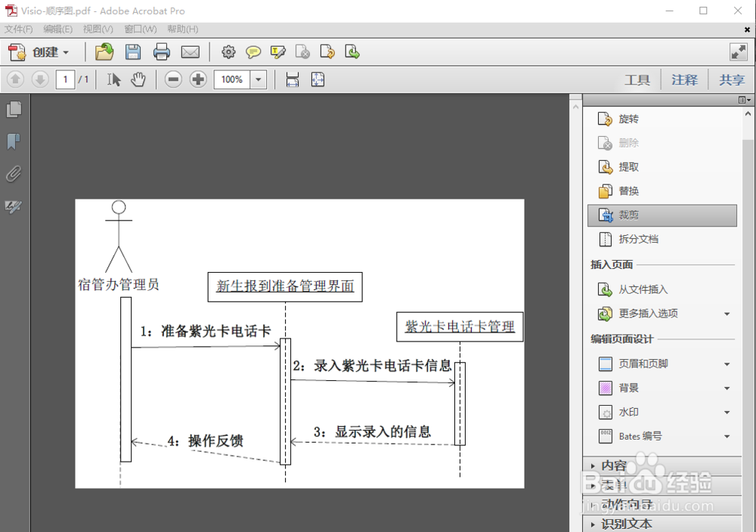This screenshot has height=532, width=756.
Task: Save the document with floppy disk icon
Action: [133, 52]
